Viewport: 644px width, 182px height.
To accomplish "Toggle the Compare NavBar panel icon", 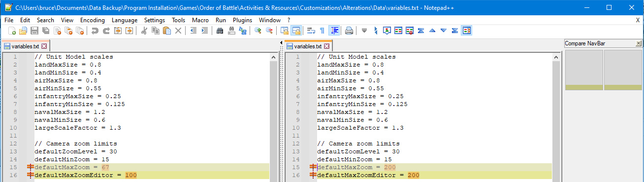I will (466, 31).
